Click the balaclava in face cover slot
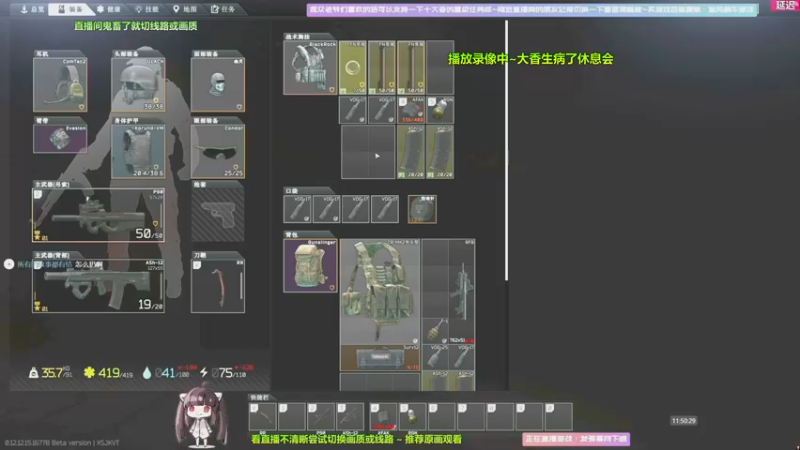 coord(218,85)
